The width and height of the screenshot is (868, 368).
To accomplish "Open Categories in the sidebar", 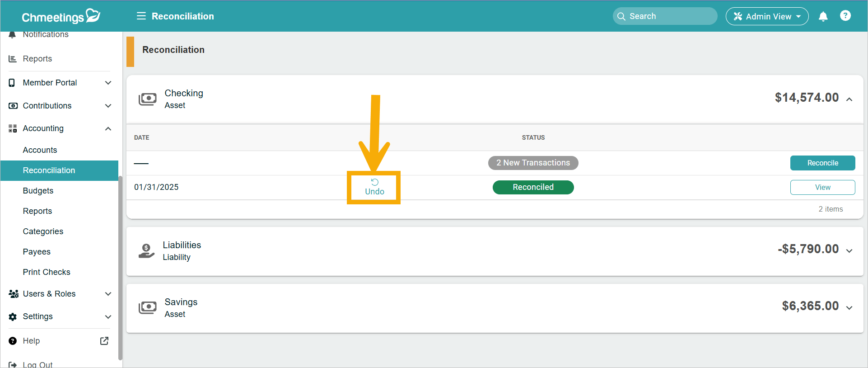I will pos(43,231).
